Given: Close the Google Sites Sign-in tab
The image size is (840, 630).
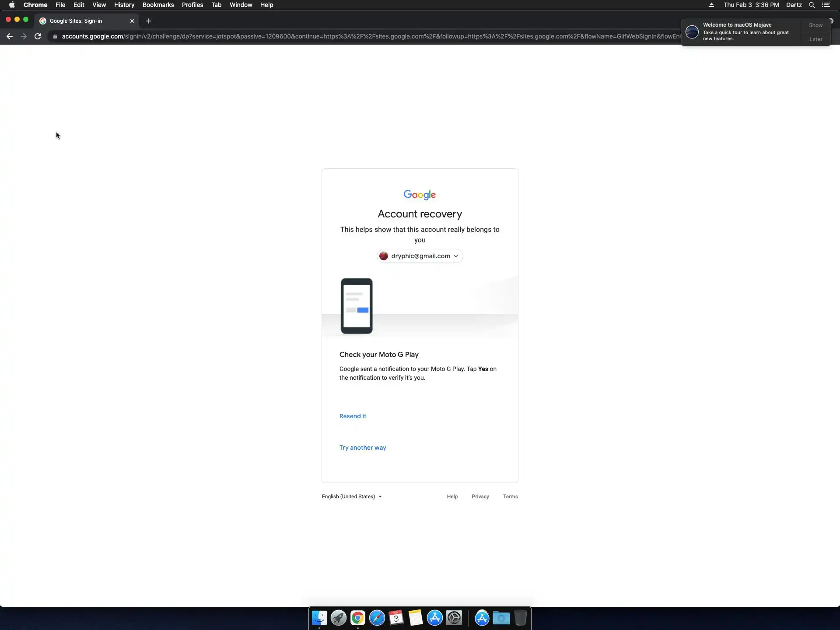Looking at the screenshot, I should (x=132, y=21).
